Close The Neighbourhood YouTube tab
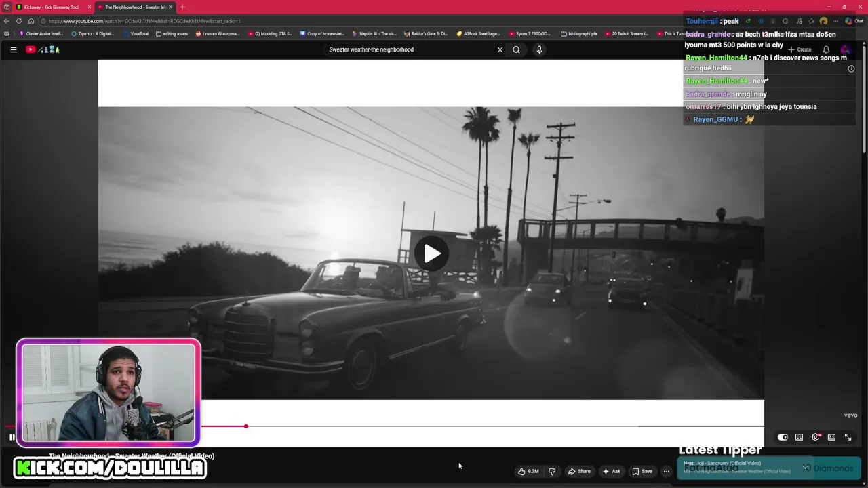This screenshot has width=868, height=488. point(170,7)
